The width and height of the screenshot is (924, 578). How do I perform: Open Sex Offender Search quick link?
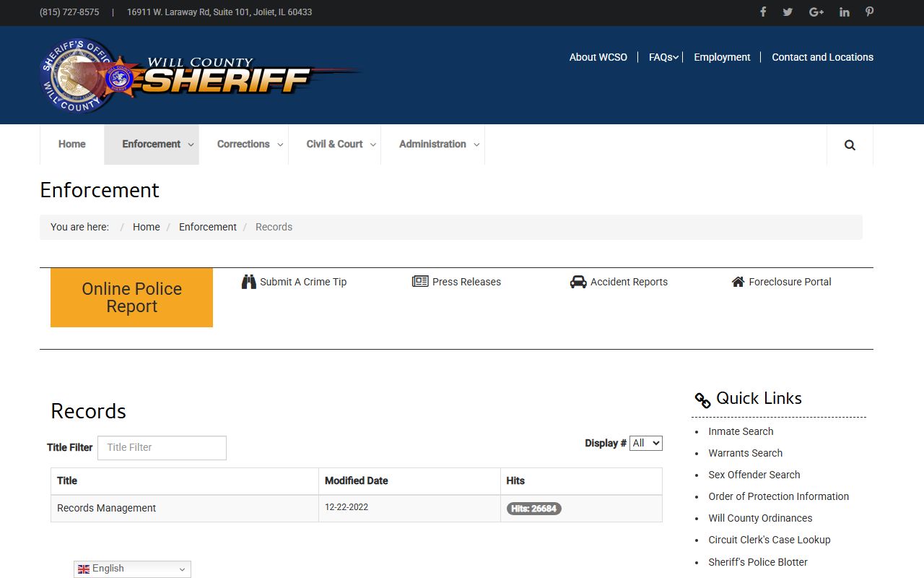(754, 475)
